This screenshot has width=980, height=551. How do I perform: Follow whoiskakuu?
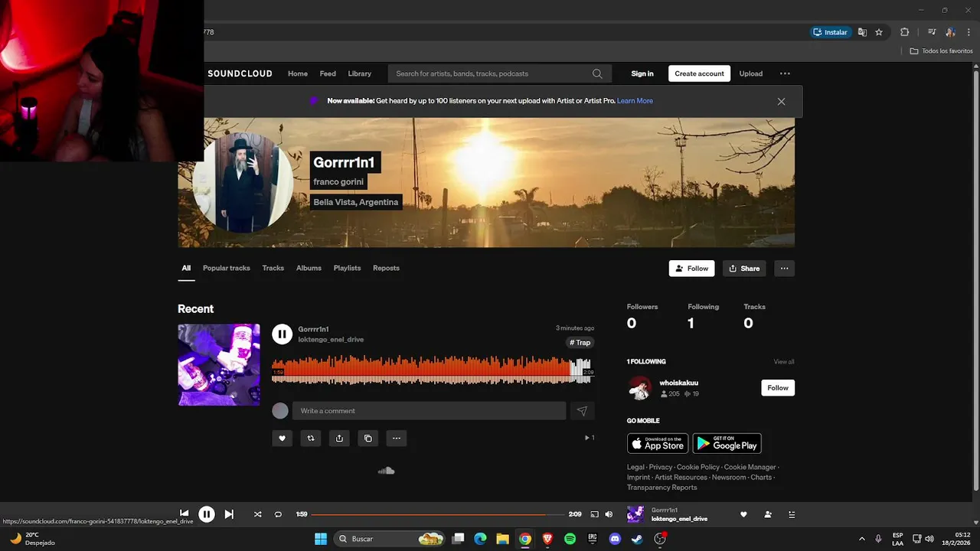778,388
